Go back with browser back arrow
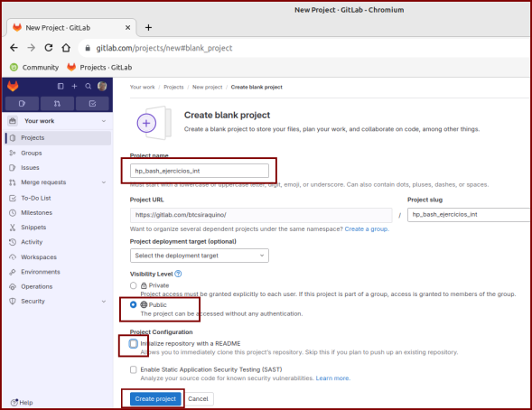 tap(14, 48)
